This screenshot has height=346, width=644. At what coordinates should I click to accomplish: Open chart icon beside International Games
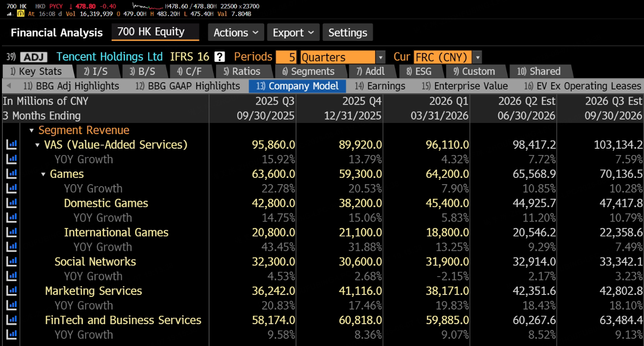coord(11,232)
